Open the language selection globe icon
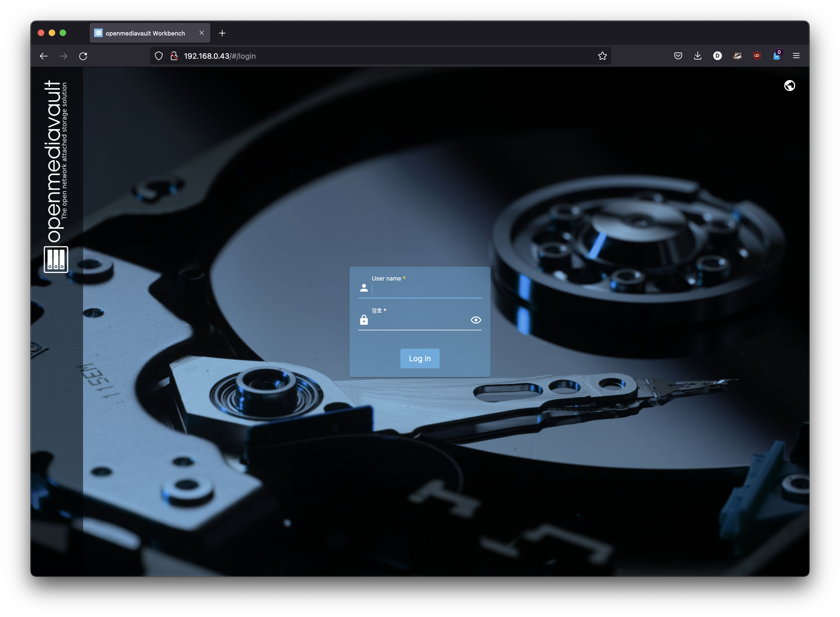The image size is (840, 617). tap(789, 86)
